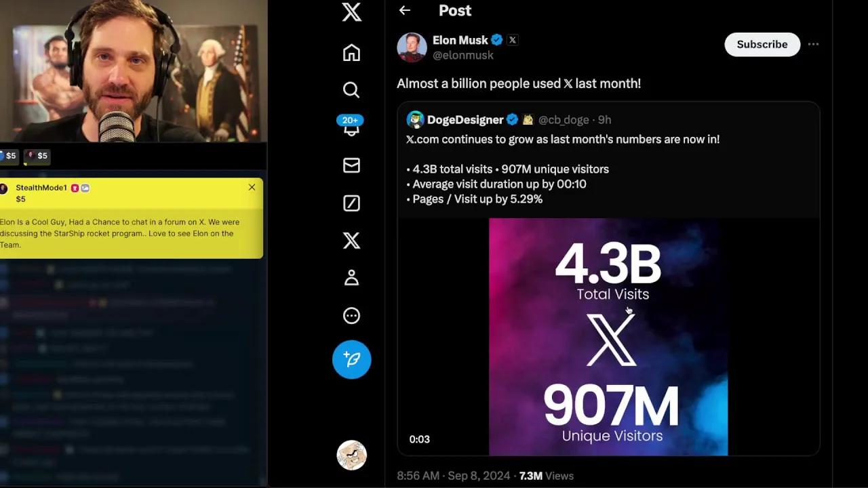The height and width of the screenshot is (488, 868).
Task: Open the post options three-dot menu
Action: point(813,44)
